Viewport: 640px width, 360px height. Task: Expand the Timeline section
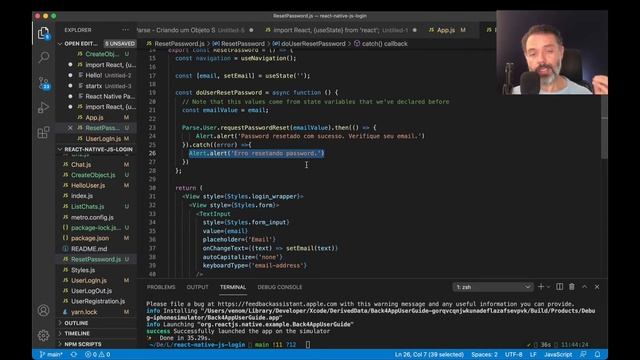pyautogui.click(x=96, y=333)
